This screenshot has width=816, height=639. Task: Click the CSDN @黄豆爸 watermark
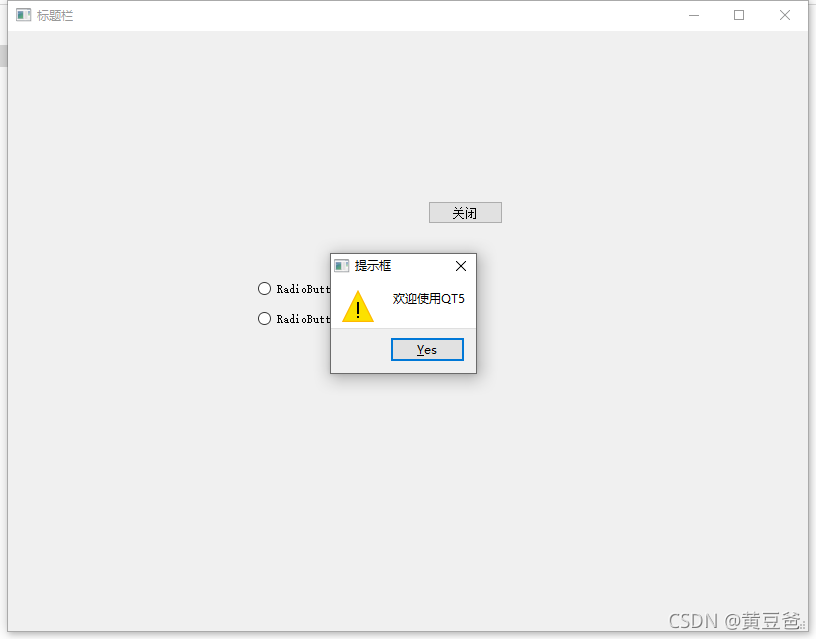(737, 621)
